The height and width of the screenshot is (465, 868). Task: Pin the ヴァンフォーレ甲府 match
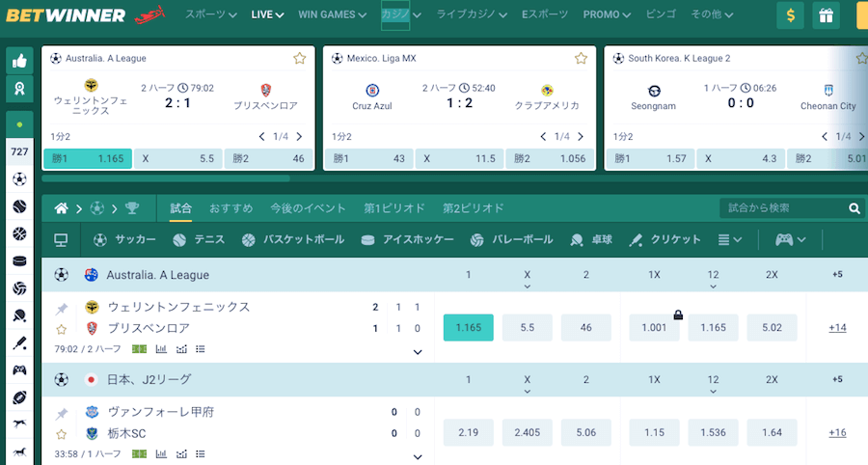[x=62, y=414]
